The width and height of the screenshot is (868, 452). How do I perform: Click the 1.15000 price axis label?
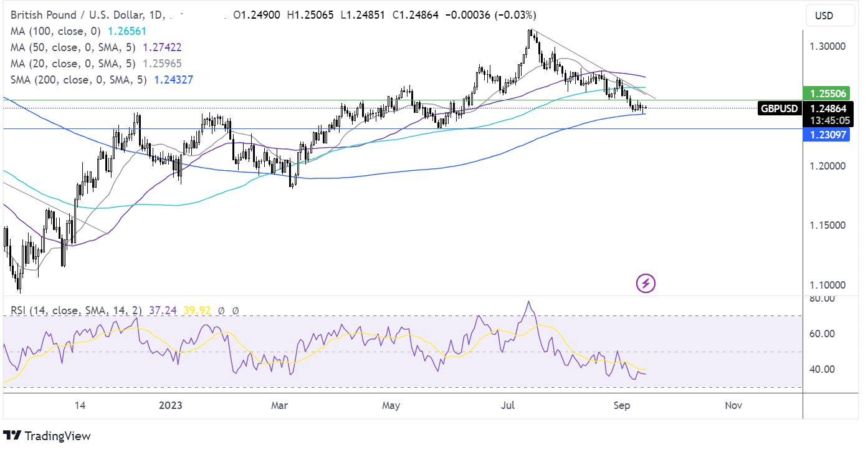826,225
